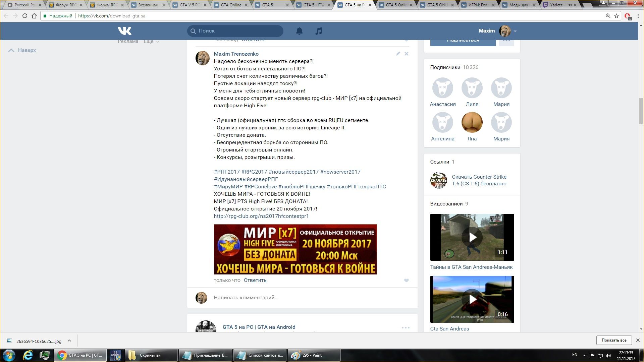Open Chrome three-dot menu
Image resolution: width=644 pixels, height=362 pixels.
coord(638,16)
